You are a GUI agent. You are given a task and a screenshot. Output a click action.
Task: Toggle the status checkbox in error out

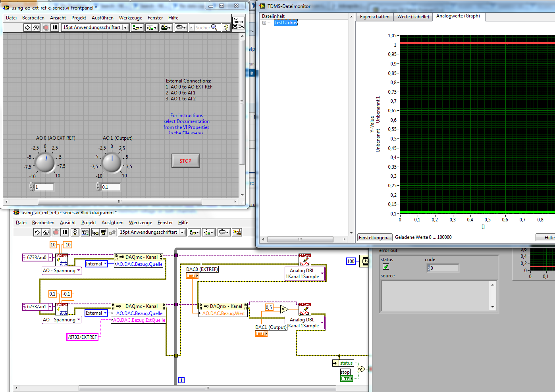[385, 267]
